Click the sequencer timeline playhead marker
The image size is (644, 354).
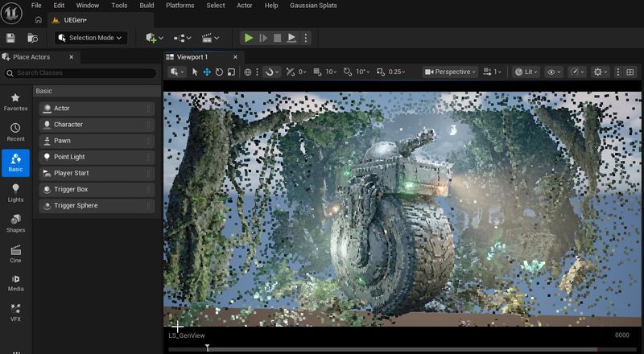tap(208, 348)
